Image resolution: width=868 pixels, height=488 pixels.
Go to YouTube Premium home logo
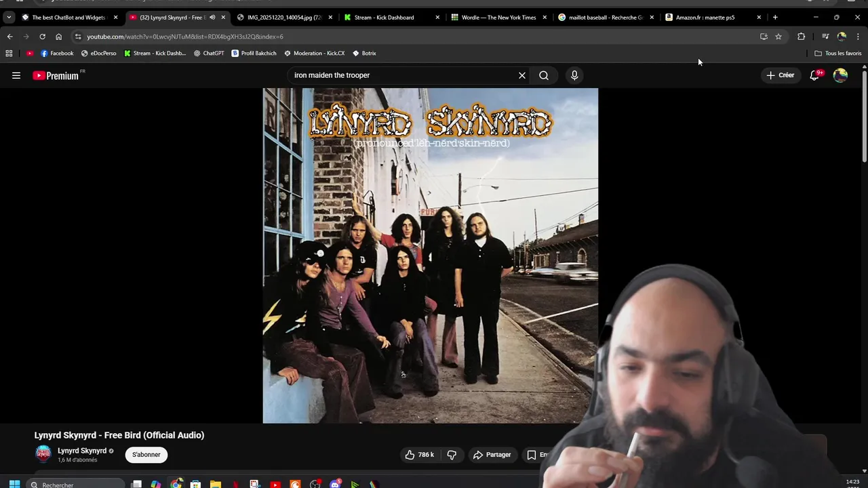pyautogui.click(x=57, y=75)
